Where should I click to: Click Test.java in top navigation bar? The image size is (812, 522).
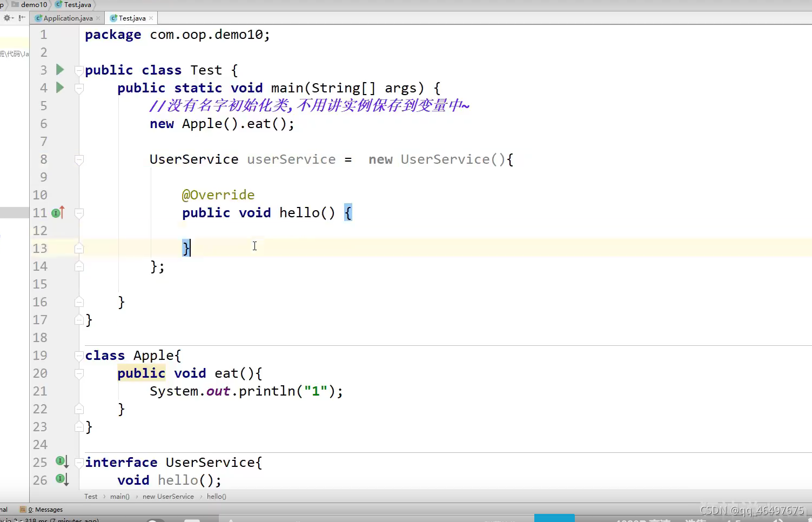(73, 4)
